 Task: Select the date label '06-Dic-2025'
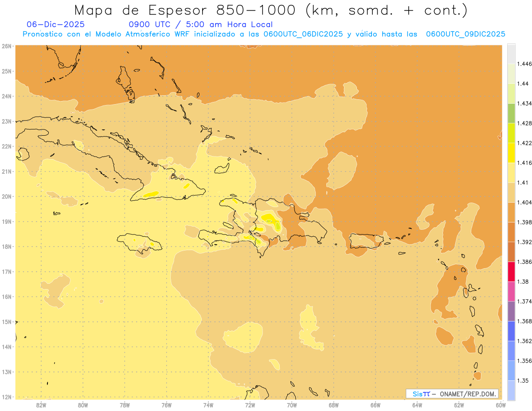click(56, 24)
